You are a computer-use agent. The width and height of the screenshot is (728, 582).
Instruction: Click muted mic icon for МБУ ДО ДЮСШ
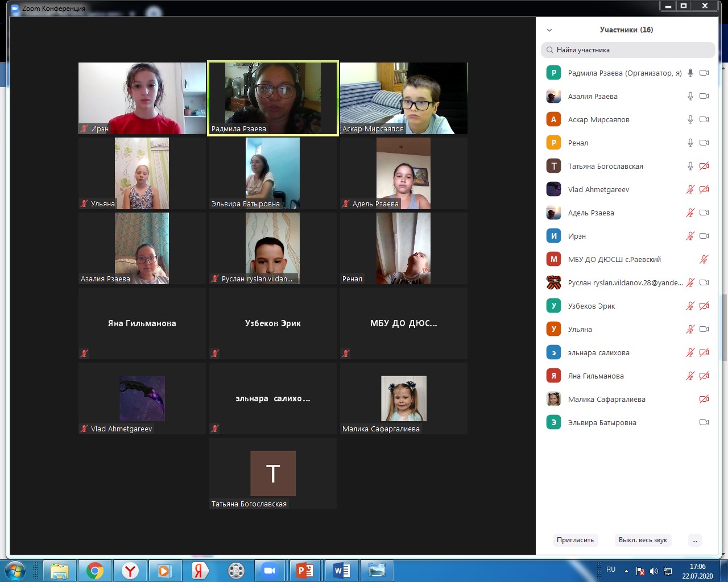[x=704, y=259]
